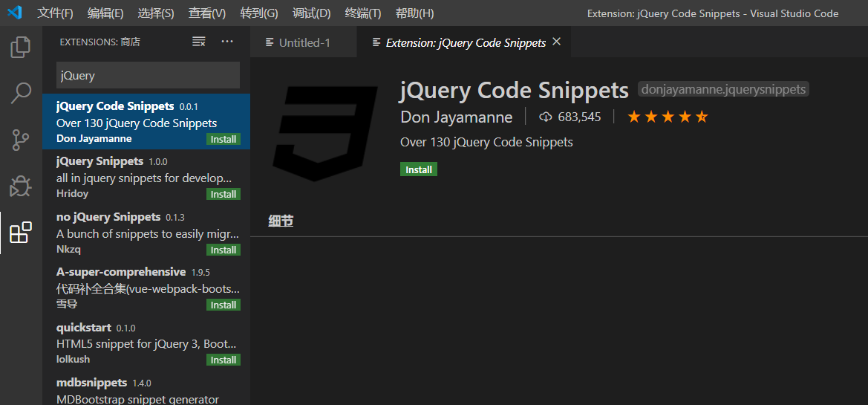The image size is (868, 405).
Task: Open the 调试(D) menu
Action: coord(311,13)
